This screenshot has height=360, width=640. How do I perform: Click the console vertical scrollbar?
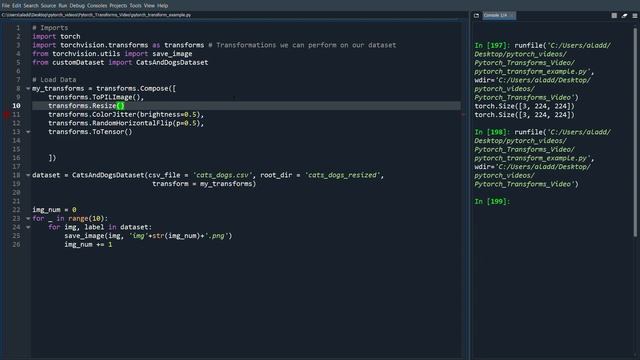click(635, 131)
